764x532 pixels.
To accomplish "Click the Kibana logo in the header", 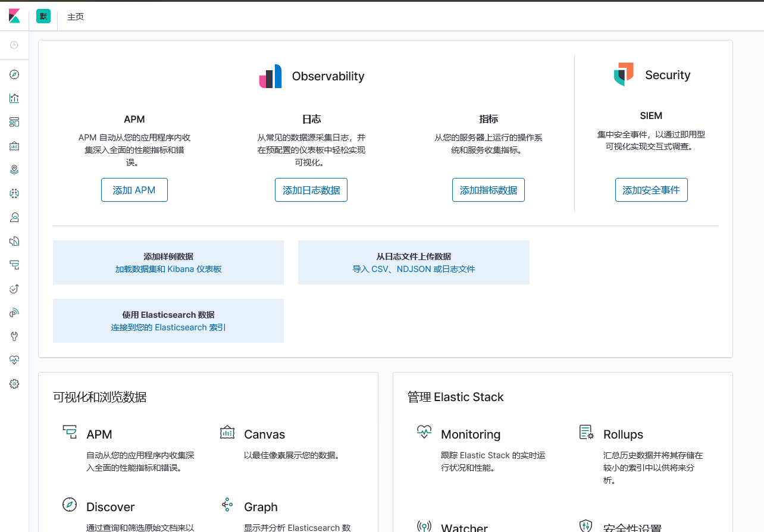I will [14, 16].
